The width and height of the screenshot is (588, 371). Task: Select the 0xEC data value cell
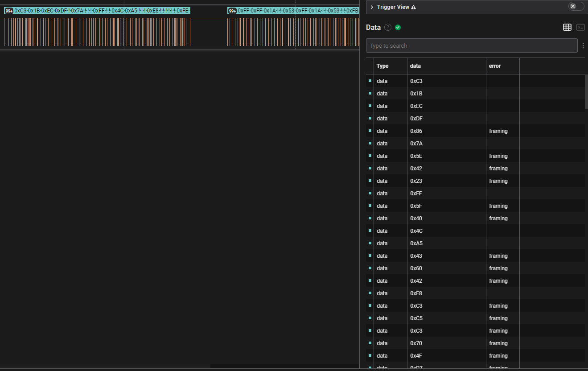click(447, 106)
